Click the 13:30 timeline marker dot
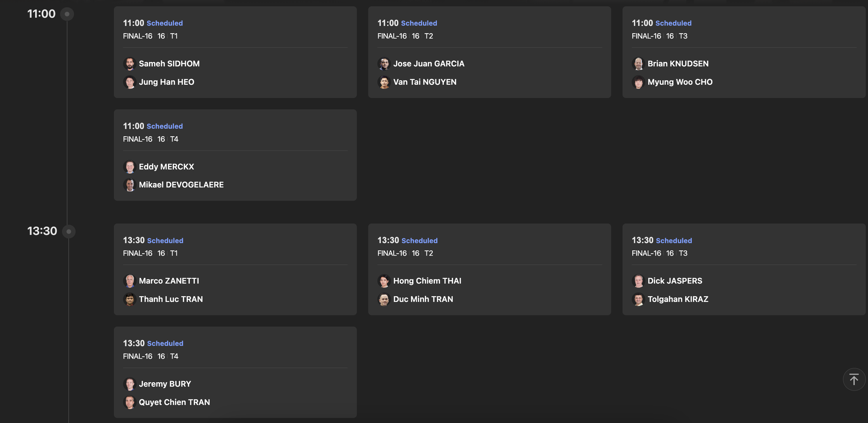The height and width of the screenshot is (423, 868). click(x=69, y=231)
